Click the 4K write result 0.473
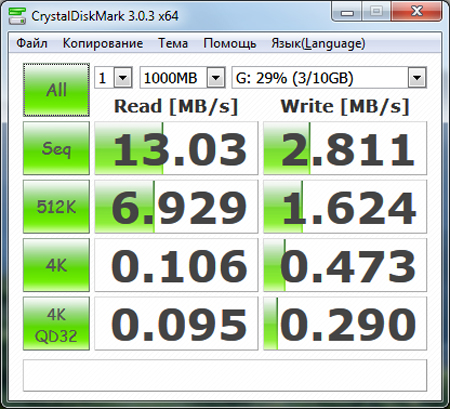The width and height of the screenshot is (450, 409). coord(345,265)
